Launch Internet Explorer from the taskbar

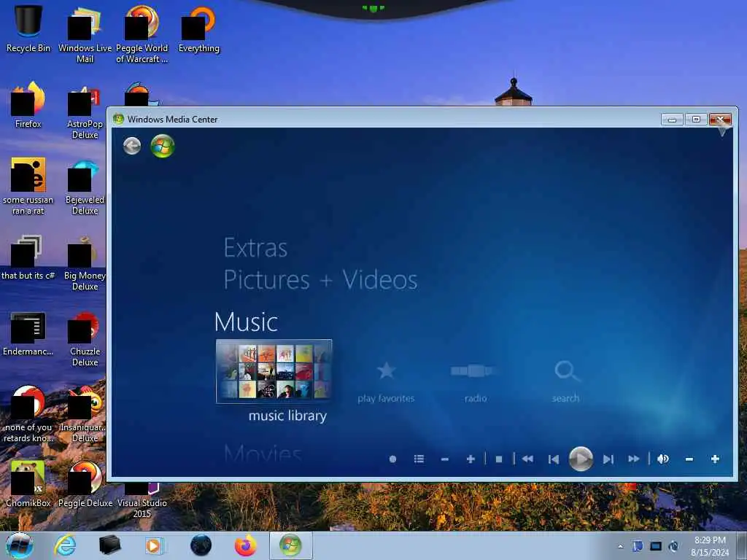[65, 545]
